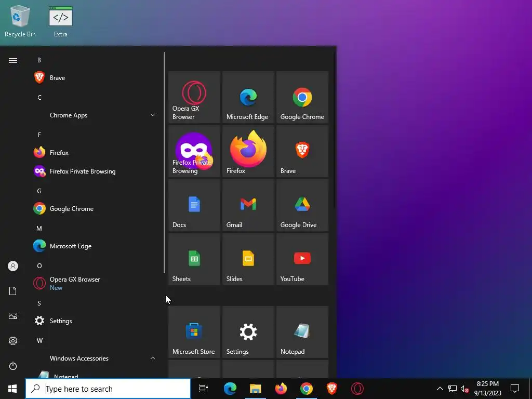Open Settings from the app list

96,321
